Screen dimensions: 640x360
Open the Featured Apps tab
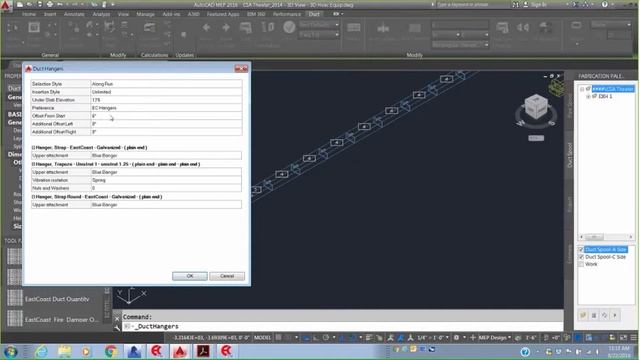point(223,14)
